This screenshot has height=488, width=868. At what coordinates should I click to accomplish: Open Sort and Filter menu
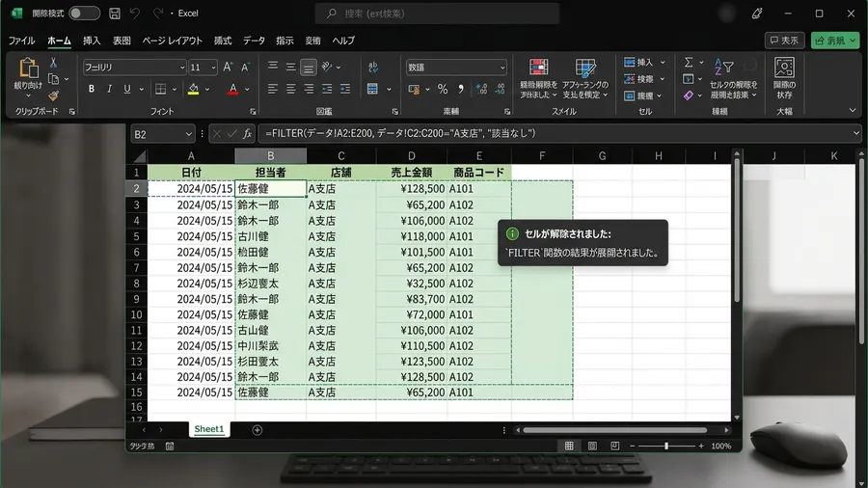coord(733,78)
